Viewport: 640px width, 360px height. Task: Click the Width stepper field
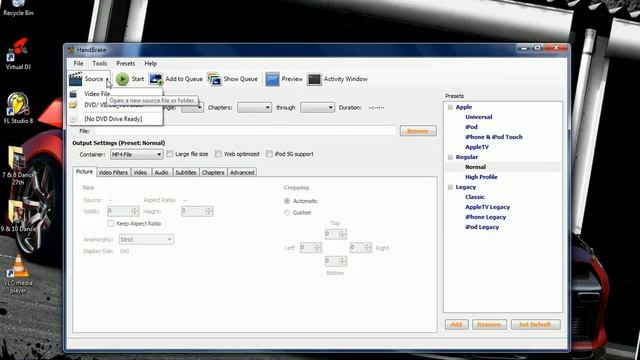pos(123,211)
